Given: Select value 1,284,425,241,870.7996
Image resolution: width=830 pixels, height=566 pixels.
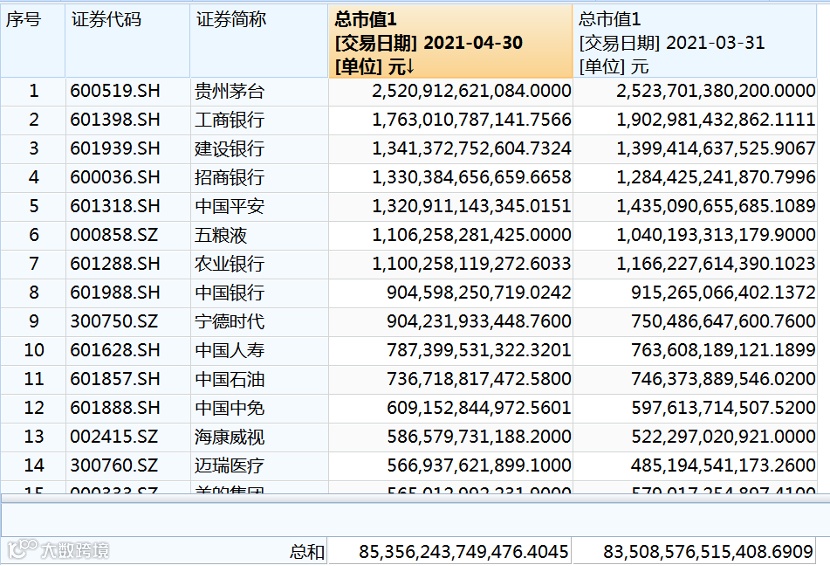Looking at the screenshot, I should coord(716,177).
